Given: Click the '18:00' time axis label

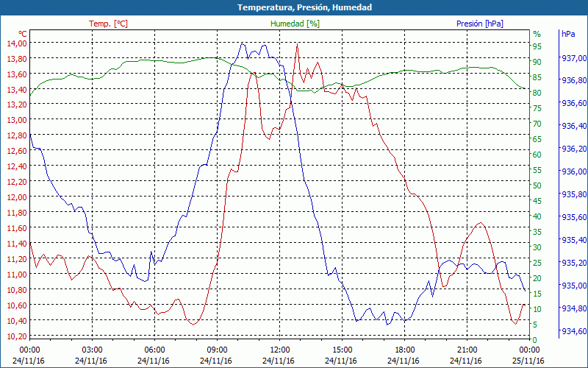Looking at the screenshot, I should click(x=405, y=350).
